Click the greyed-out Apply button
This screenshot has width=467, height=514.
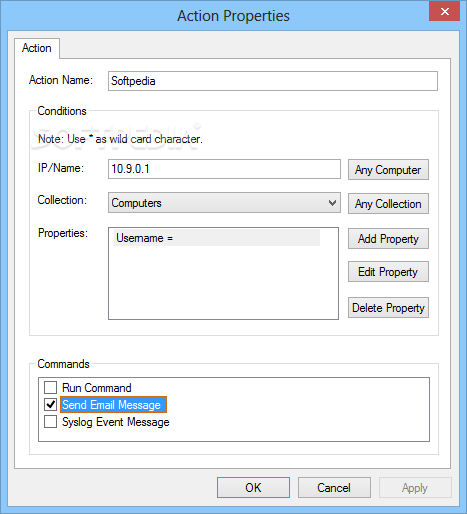click(415, 488)
